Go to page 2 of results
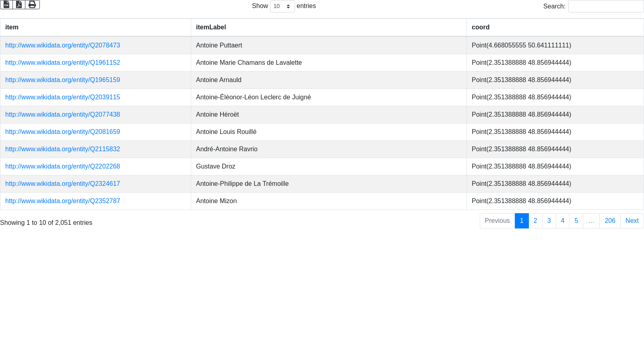644x362 pixels. click(x=535, y=221)
